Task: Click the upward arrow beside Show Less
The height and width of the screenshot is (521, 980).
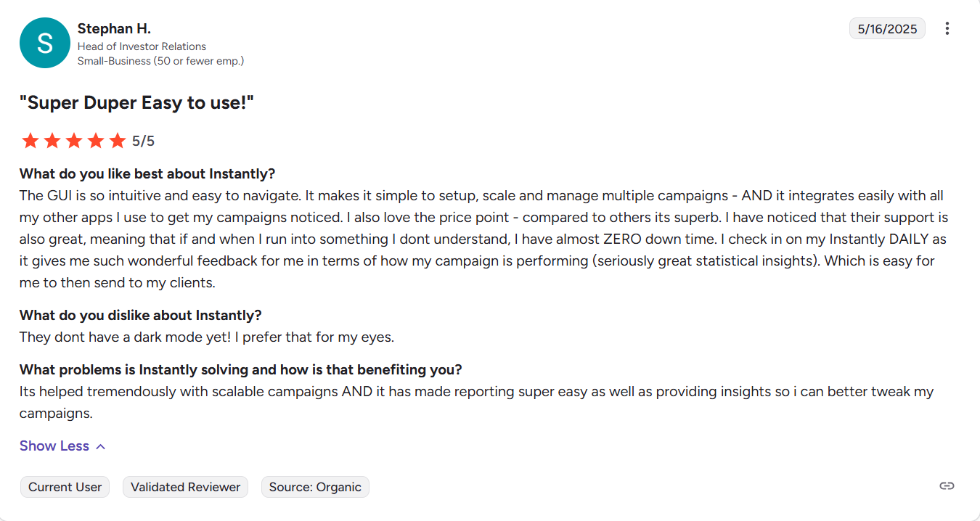Action: click(99, 446)
